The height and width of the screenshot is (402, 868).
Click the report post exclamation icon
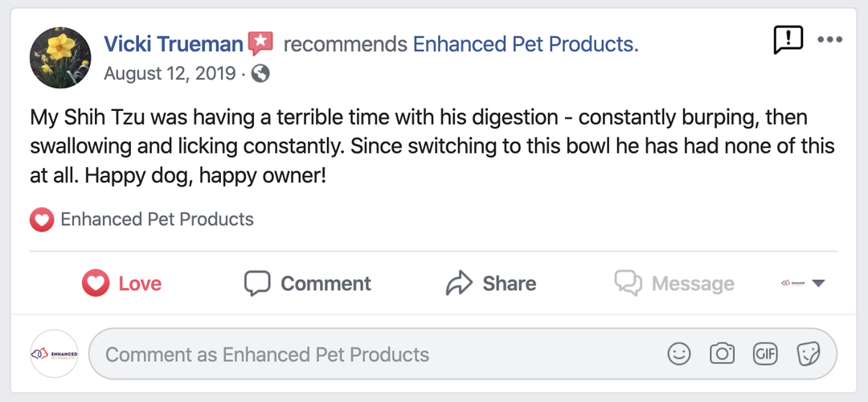click(x=788, y=39)
